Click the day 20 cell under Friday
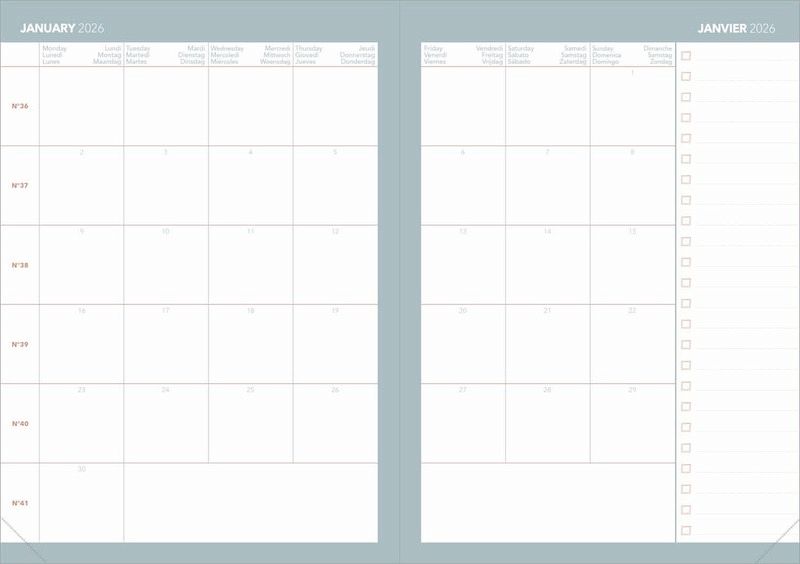The height and width of the screenshot is (564, 800). 463,344
